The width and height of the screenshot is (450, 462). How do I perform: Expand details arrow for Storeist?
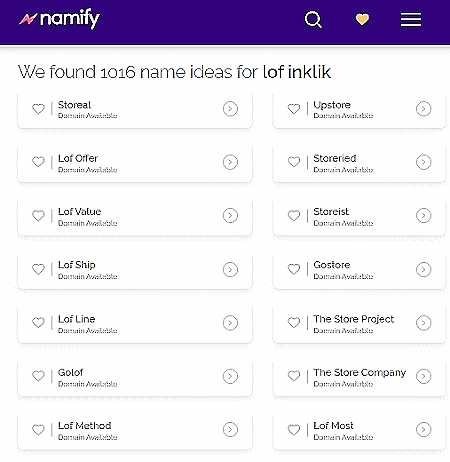click(x=424, y=216)
